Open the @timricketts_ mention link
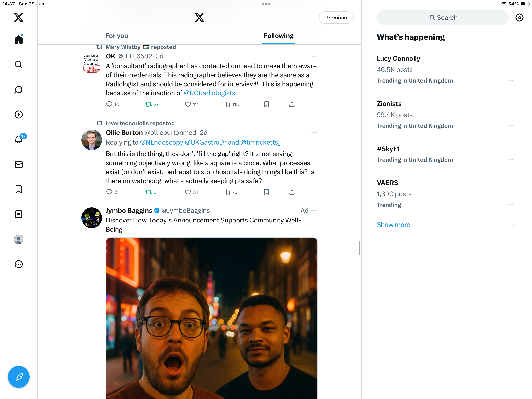 [x=261, y=142]
